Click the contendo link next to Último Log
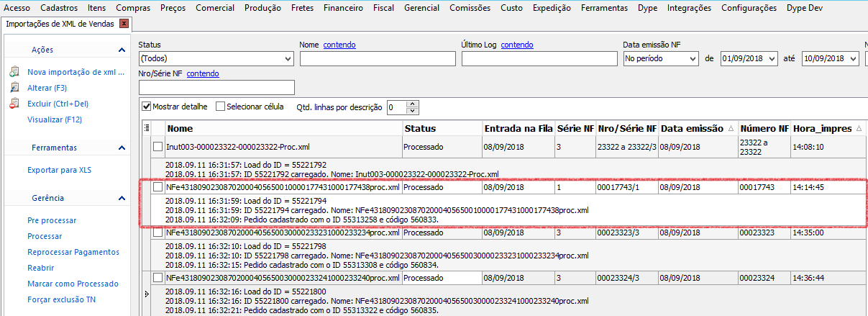This screenshot has width=868, height=316. point(517,45)
